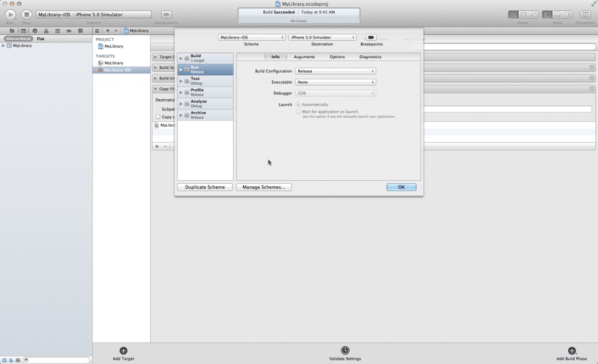Open the Scheme dropdown in the sheet
Screen dimensions: 598x364
click(252, 37)
